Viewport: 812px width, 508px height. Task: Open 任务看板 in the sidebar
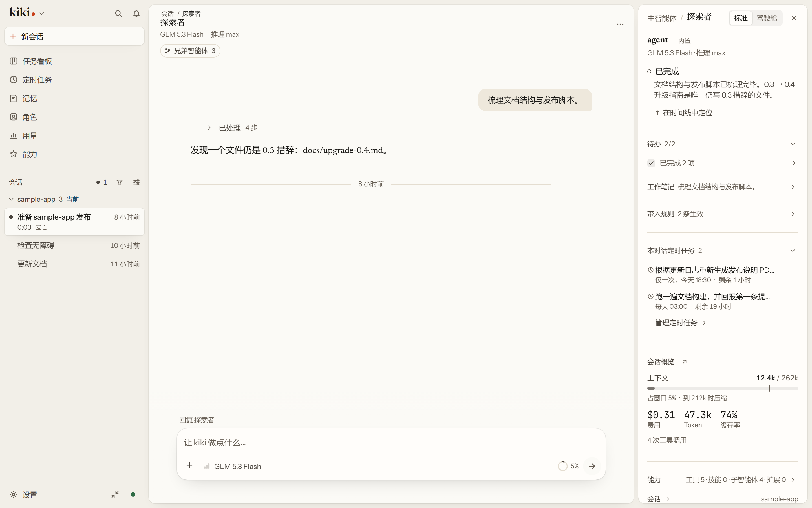[x=74, y=61]
